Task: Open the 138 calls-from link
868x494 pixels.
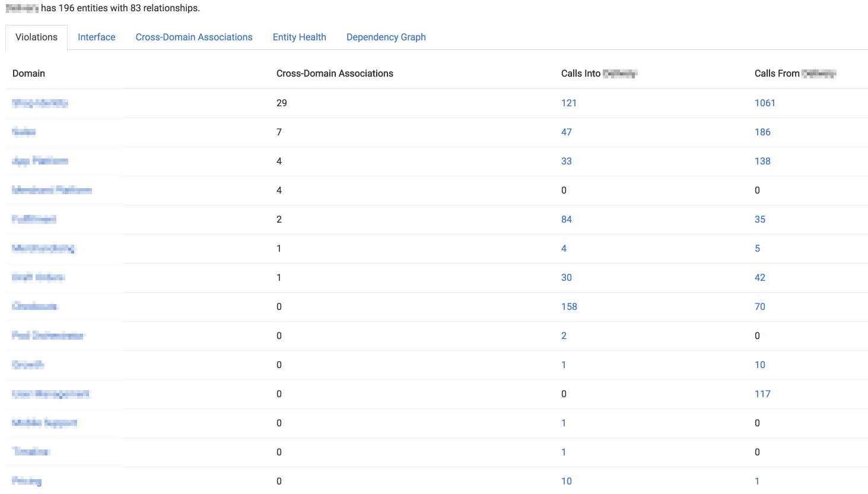Action: (x=762, y=161)
